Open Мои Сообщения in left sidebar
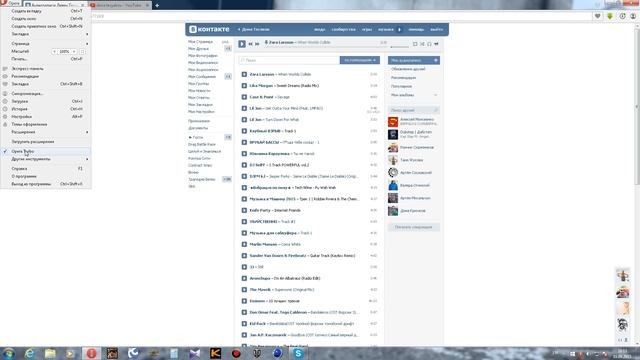Image resolution: width=640 pixels, height=360 pixels. tap(202, 76)
